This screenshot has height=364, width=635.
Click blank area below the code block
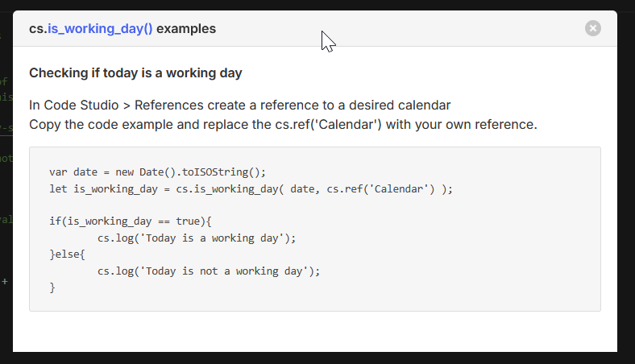point(314,332)
